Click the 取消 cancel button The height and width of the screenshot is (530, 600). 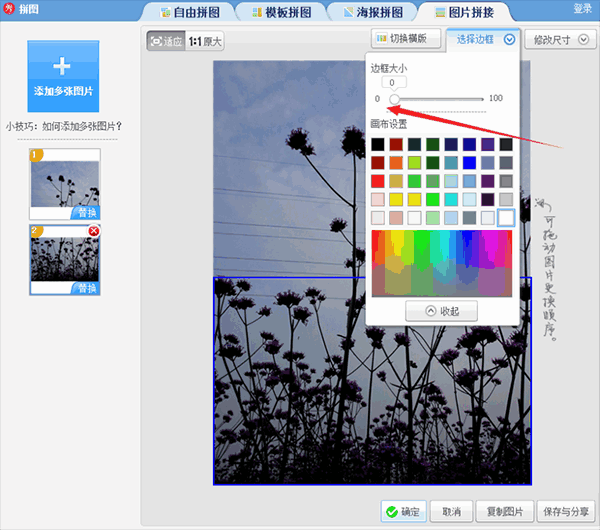click(452, 511)
